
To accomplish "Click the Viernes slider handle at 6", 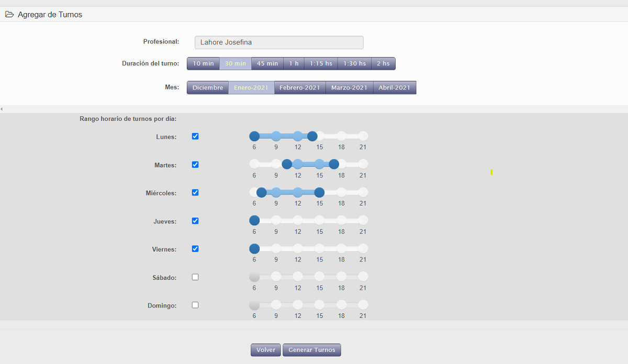I will tap(254, 248).
